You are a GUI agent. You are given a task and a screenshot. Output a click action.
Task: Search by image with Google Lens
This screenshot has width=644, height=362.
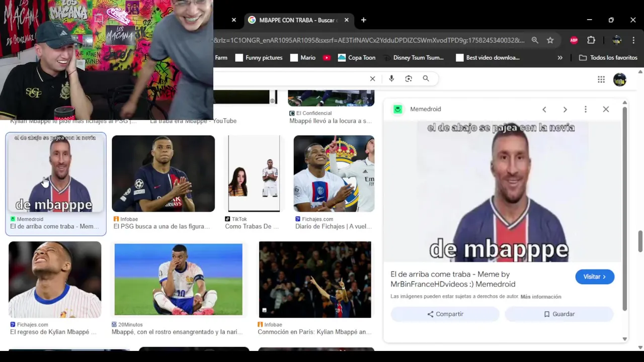[x=409, y=78]
